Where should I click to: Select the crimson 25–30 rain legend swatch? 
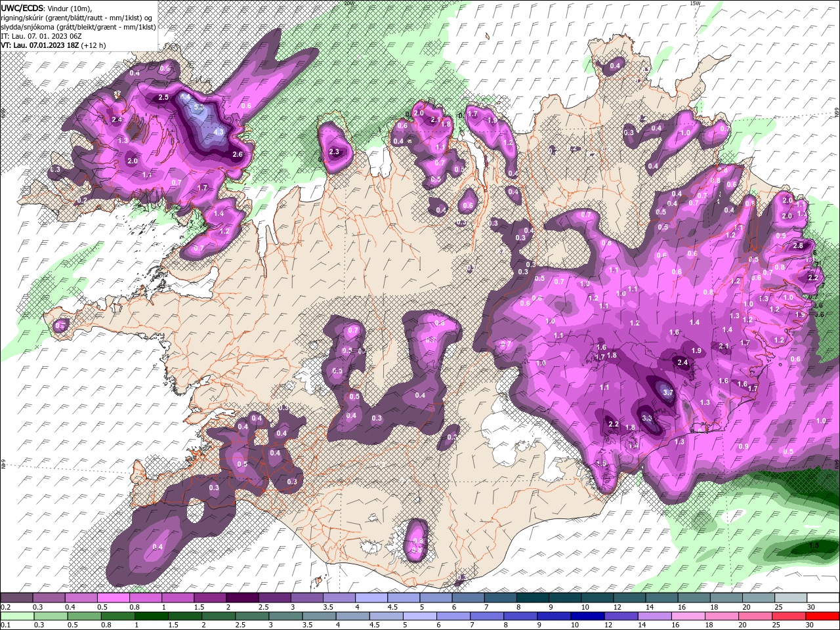point(789,616)
